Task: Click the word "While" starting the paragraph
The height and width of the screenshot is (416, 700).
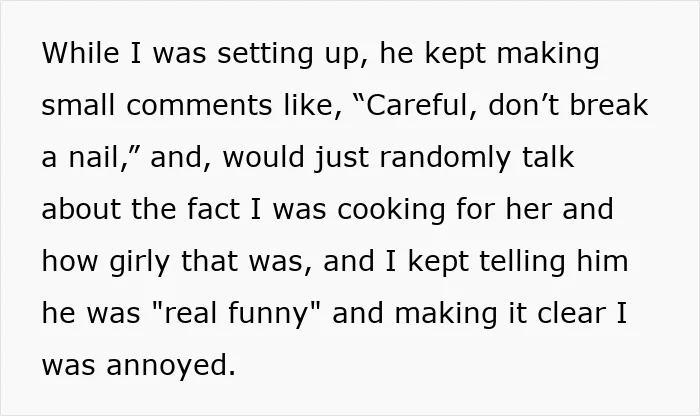Action: [81, 53]
